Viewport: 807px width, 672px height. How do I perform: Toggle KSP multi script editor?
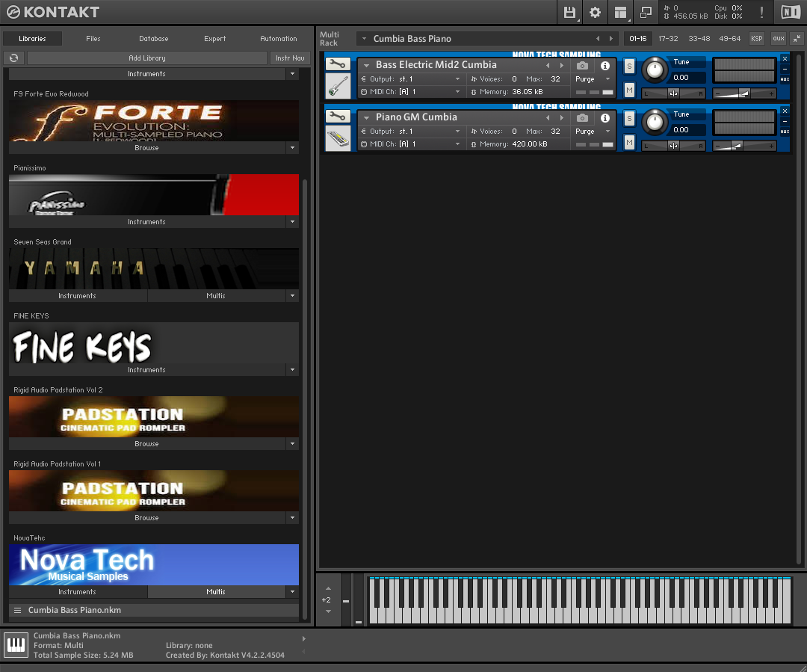tap(756, 39)
